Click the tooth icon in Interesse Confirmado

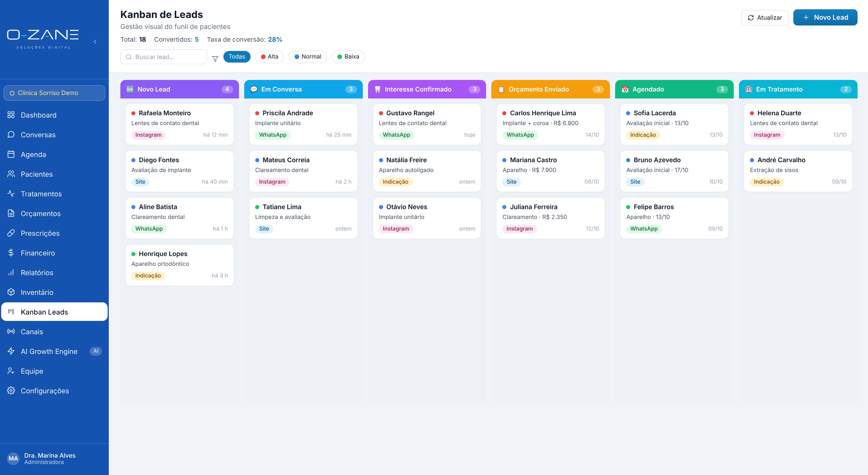[x=377, y=89]
